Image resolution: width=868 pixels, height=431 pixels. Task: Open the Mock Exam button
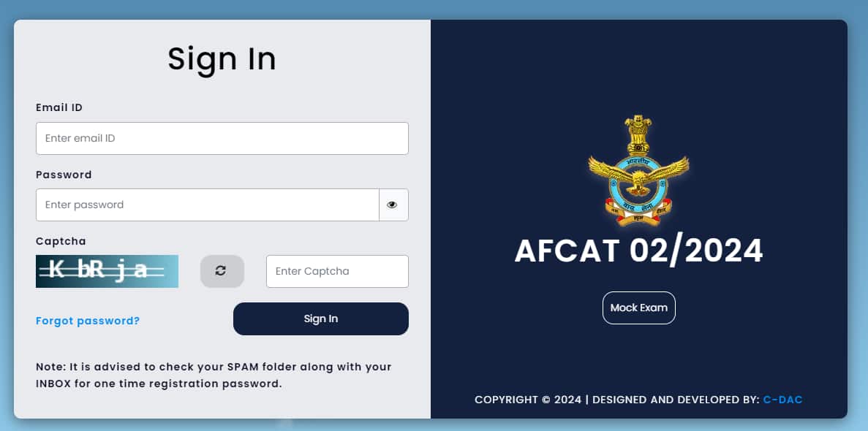pos(638,308)
